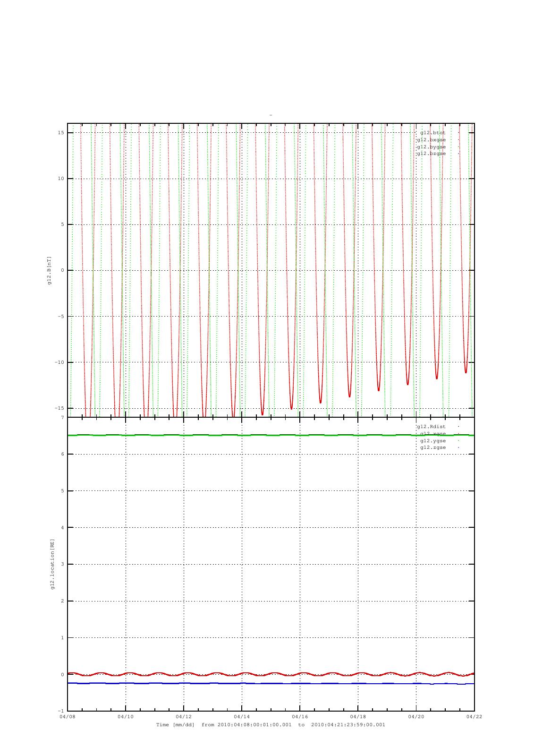Click the 04/16 date tick label
The width and height of the screenshot is (534, 756).
[x=299, y=717]
